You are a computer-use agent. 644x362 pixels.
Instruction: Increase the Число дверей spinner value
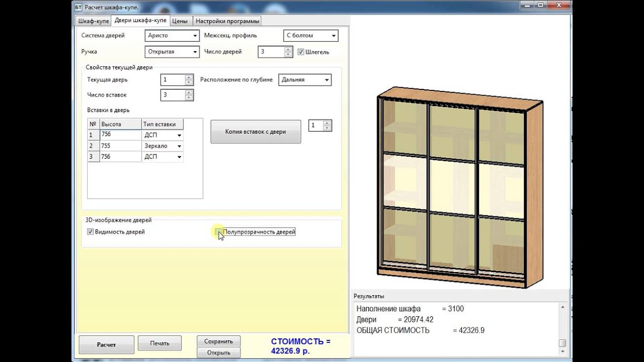[288, 49]
